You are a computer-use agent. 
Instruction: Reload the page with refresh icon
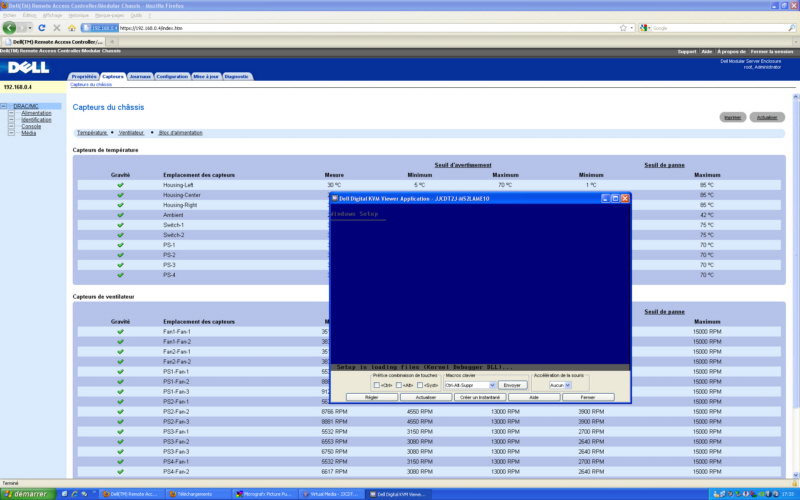42,28
